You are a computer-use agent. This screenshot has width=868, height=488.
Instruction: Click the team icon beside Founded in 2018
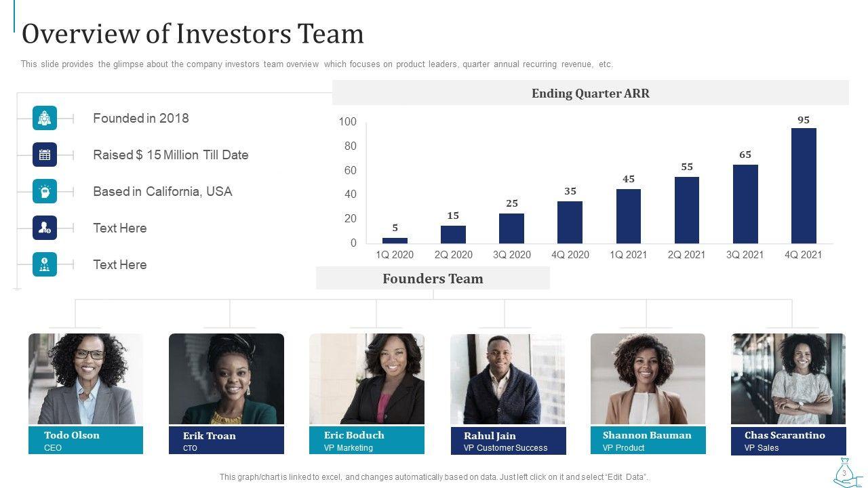[45, 118]
